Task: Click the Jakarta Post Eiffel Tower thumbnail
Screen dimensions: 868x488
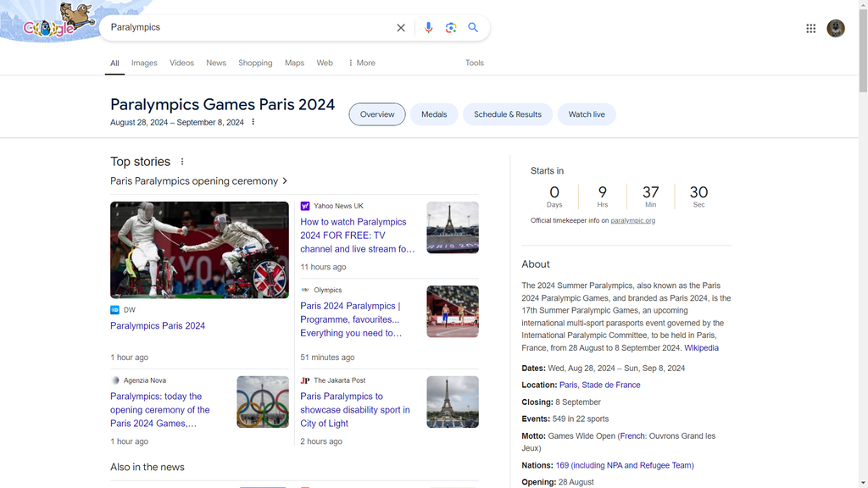Action: (x=453, y=402)
